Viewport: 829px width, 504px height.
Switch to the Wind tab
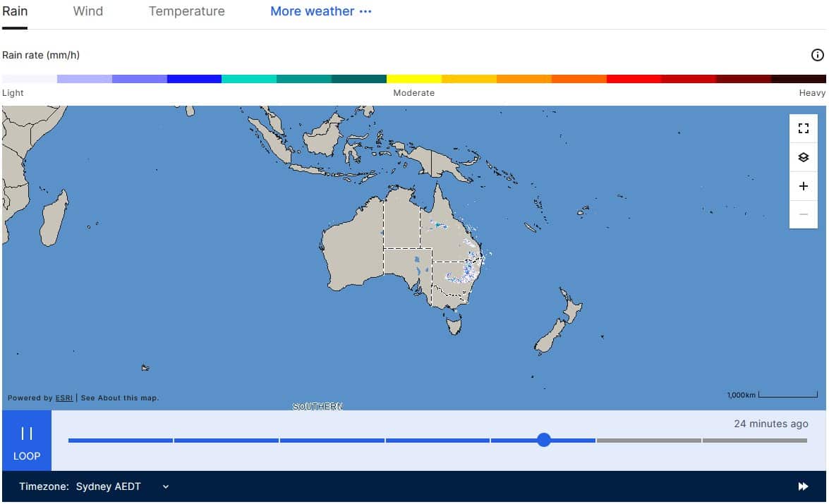click(x=88, y=11)
